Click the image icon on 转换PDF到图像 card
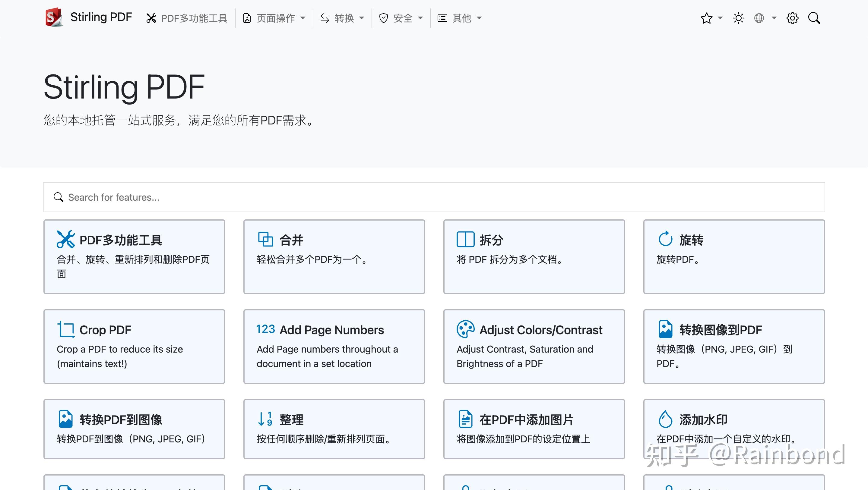Screen dimensions: 868x490 pyautogui.click(x=65, y=419)
